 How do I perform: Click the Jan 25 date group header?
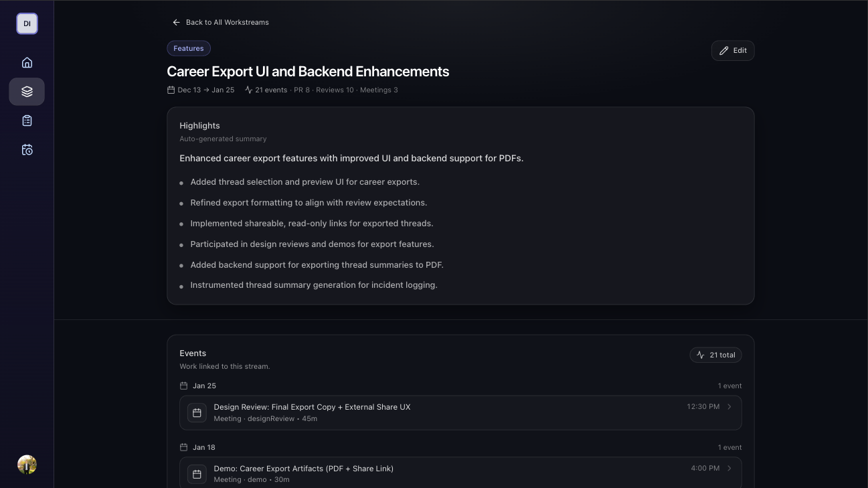coord(204,386)
